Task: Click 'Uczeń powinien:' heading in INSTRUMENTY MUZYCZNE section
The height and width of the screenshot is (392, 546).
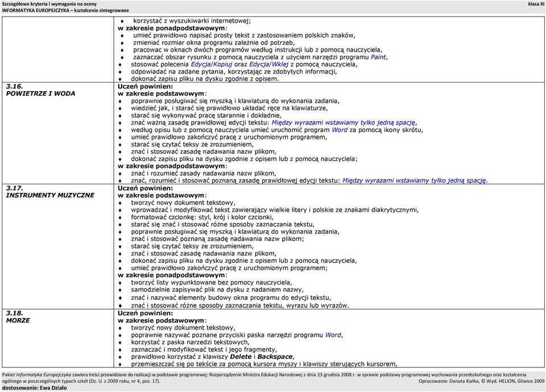Action: point(145,188)
